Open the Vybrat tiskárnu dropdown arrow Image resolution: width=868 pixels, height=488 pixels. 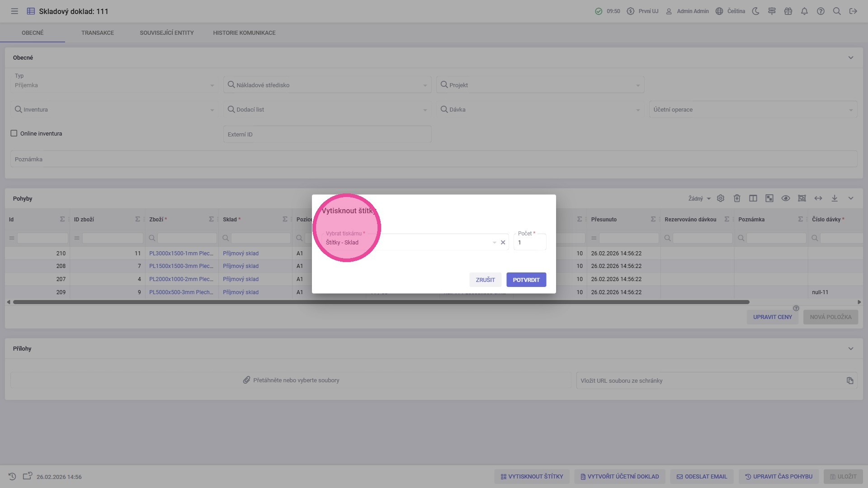pos(494,243)
